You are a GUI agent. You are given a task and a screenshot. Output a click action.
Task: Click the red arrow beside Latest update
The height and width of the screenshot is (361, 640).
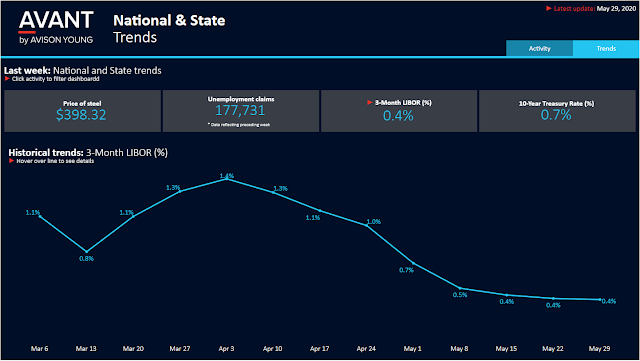coord(549,8)
